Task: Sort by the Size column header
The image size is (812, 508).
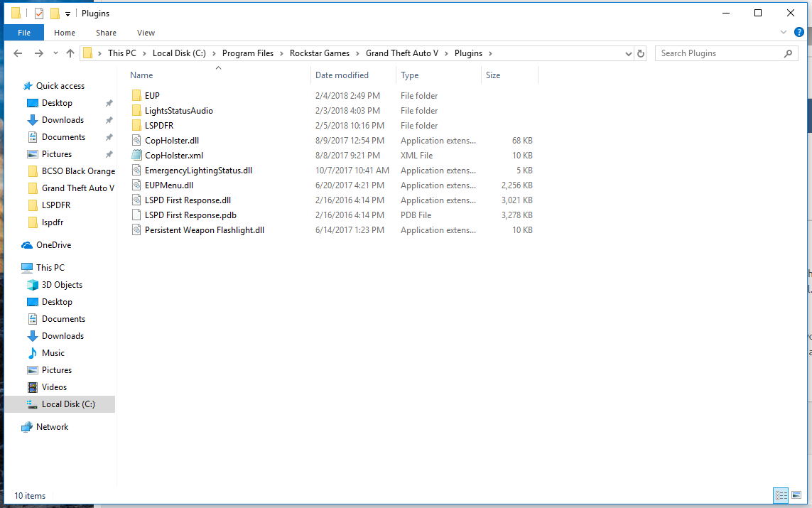Action: tap(493, 75)
